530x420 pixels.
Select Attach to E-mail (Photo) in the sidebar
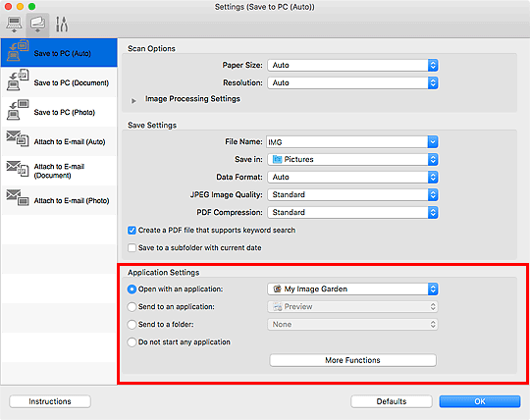[x=59, y=200]
